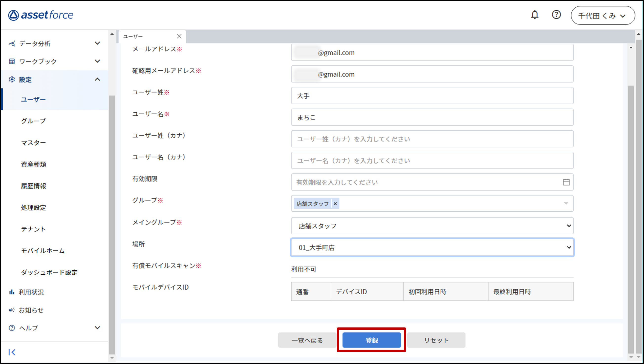This screenshot has width=644, height=364.
Task: Go to 資産種類 settings page
Action: (x=34, y=164)
